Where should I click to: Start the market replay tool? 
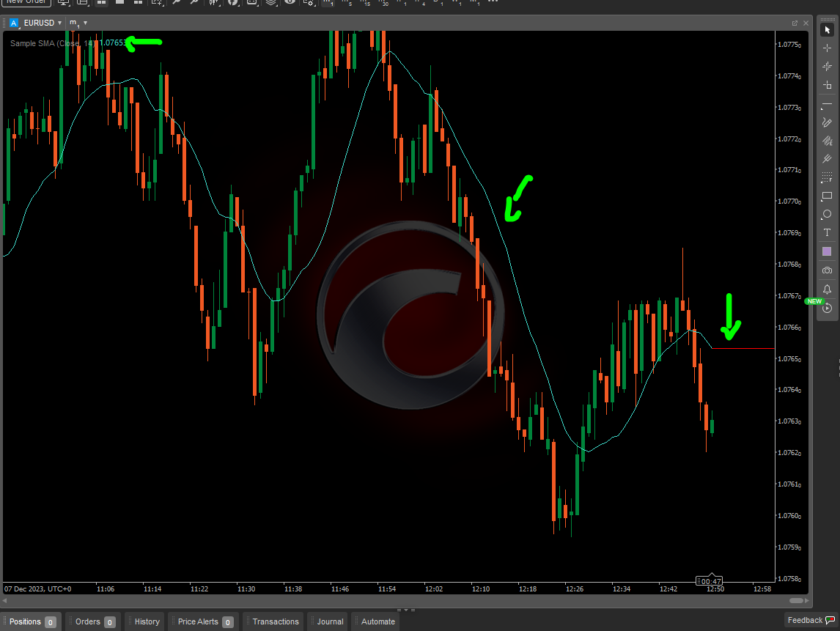827,308
